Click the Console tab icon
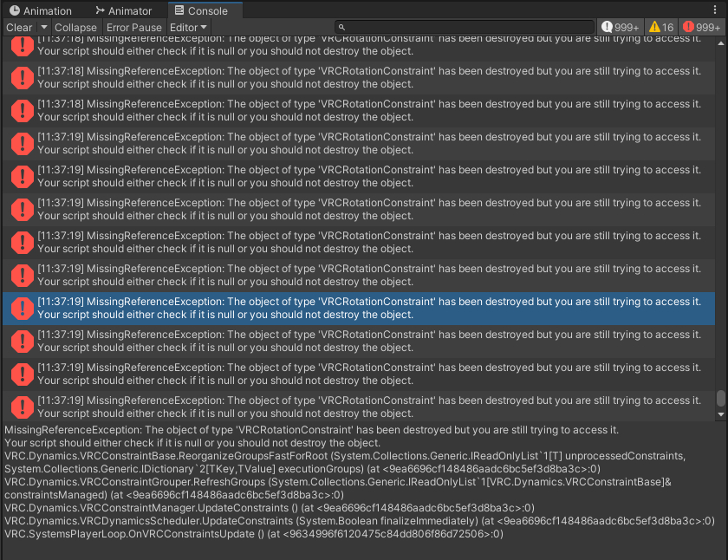 coord(179,10)
